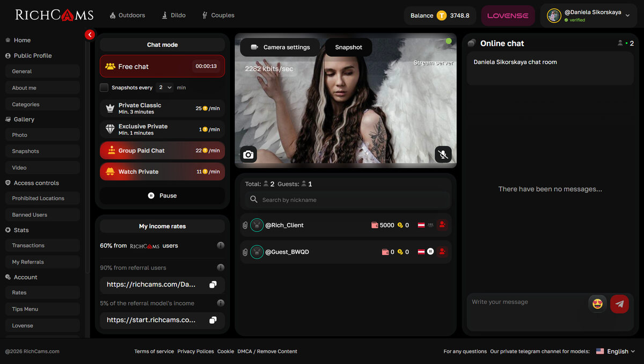Viewport: 644px width, 364px height.
Task: Open DMCA / Remove Content link
Action: click(267, 352)
